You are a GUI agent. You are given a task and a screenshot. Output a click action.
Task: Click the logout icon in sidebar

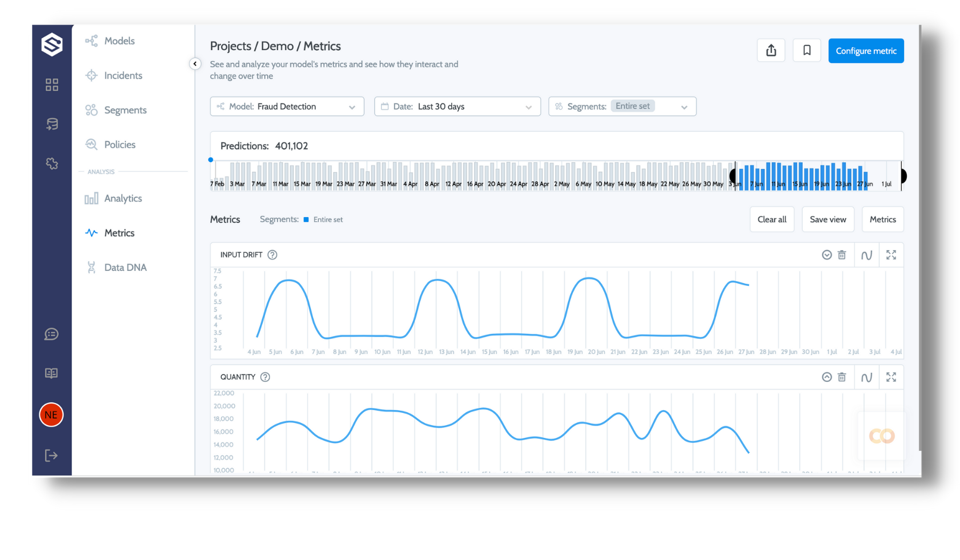[51, 455]
